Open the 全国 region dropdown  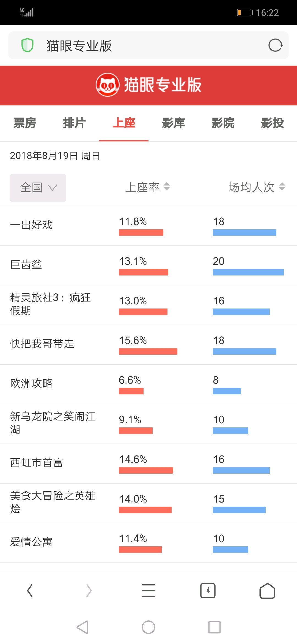click(38, 188)
